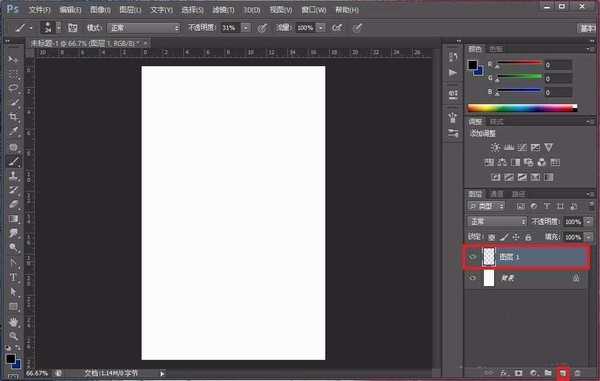
Task: Add a layer mask icon
Action: 518,373
